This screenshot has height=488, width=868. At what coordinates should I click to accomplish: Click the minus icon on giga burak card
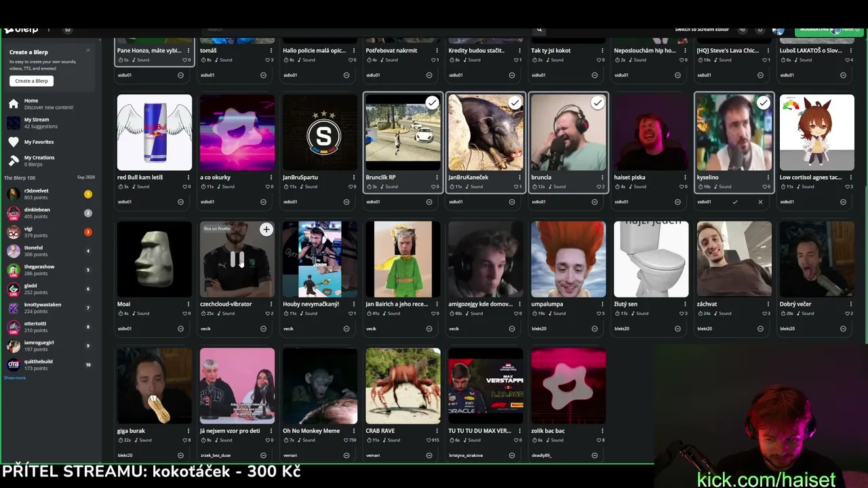[180, 455]
